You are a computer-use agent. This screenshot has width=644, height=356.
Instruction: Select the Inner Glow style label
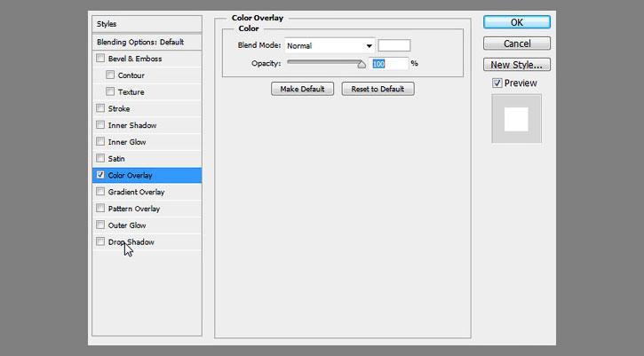[127, 142]
